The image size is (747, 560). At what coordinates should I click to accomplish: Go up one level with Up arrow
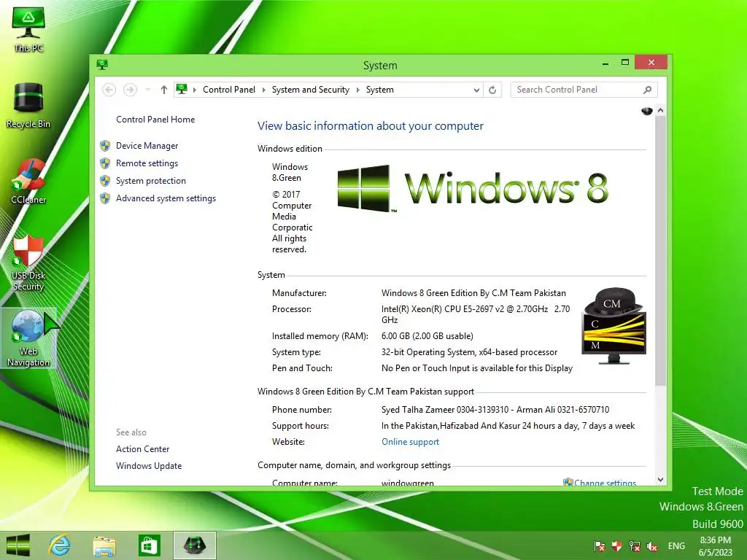pos(164,90)
